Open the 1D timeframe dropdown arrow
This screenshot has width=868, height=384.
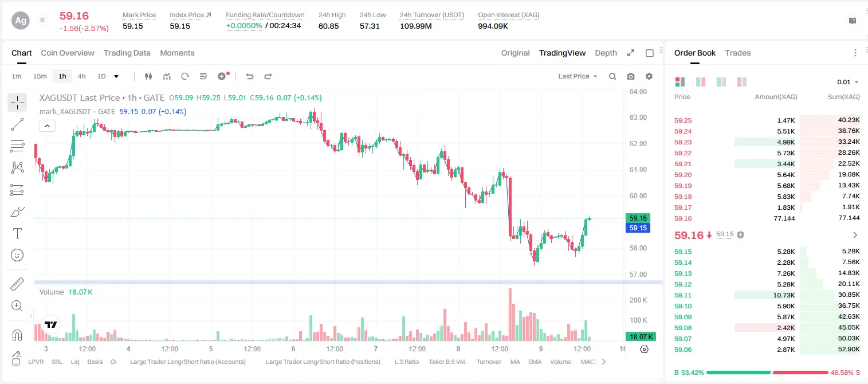(x=116, y=76)
